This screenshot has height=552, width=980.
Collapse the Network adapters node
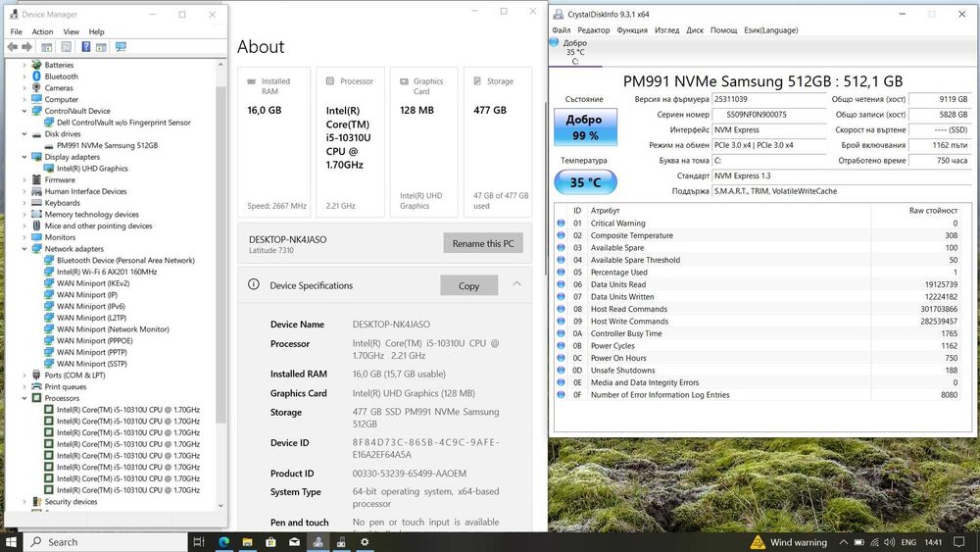(x=24, y=249)
